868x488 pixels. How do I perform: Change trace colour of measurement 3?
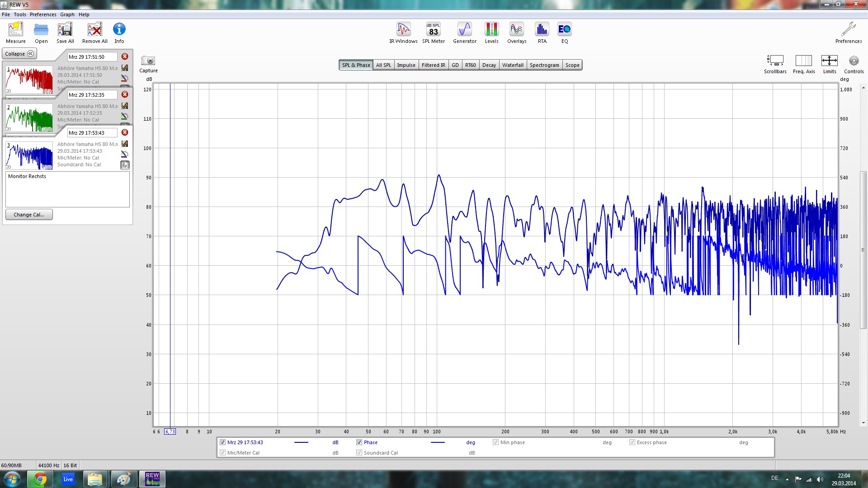(x=125, y=154)
